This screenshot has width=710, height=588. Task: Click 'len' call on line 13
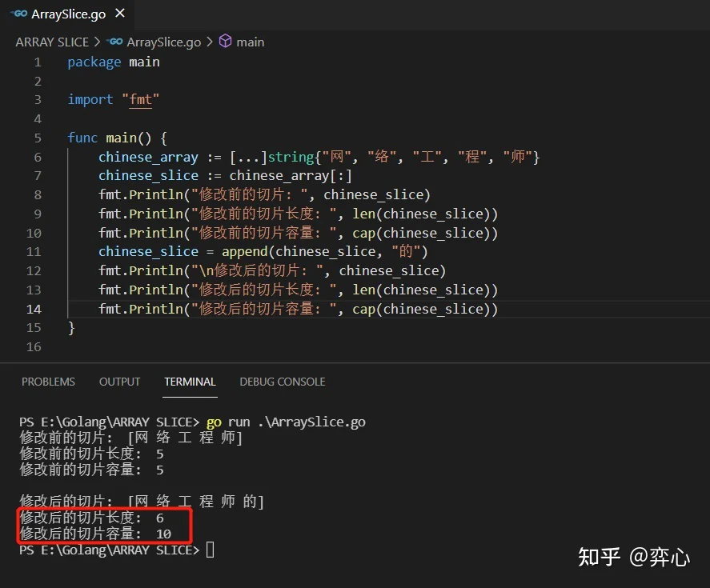363,290
